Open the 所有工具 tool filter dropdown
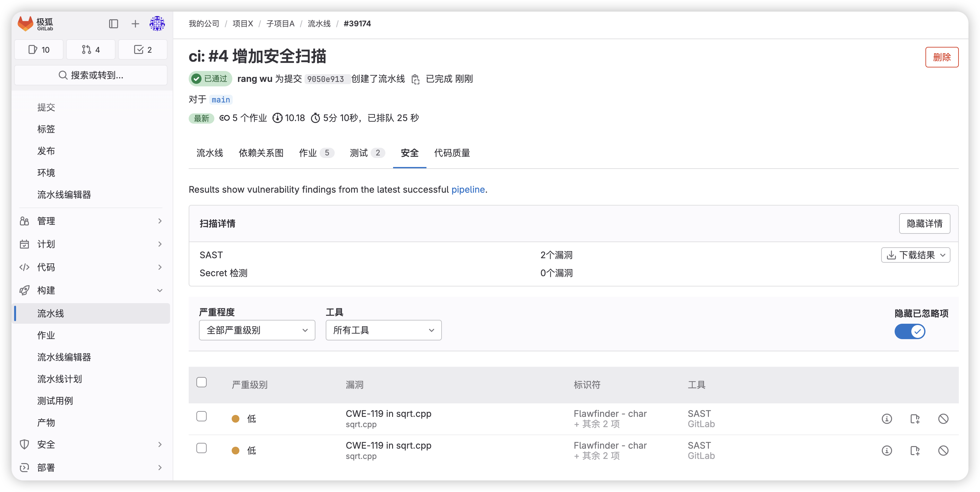Image resolution: width=980 pixels, height=492 pixels. point(383,330)
